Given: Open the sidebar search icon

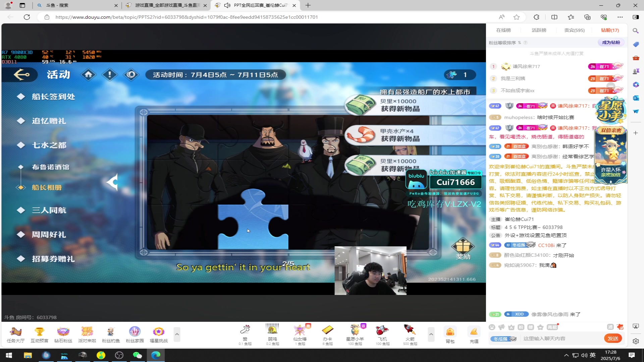Looking at the screenshot, I should (636, 31).
